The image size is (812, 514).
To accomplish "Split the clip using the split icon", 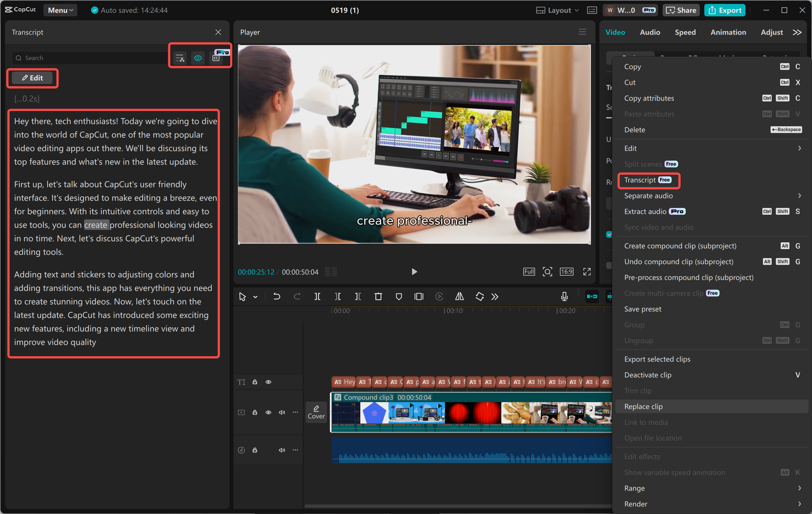I will coord(317,297).
